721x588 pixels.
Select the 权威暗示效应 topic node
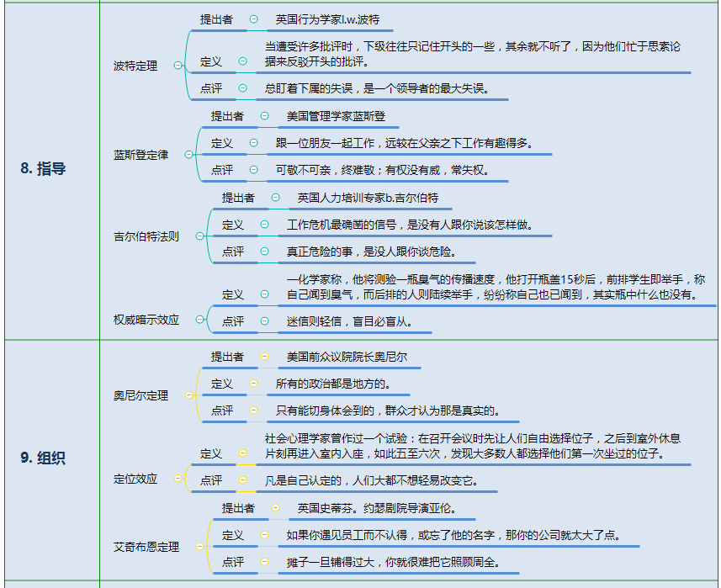(146, 320)
